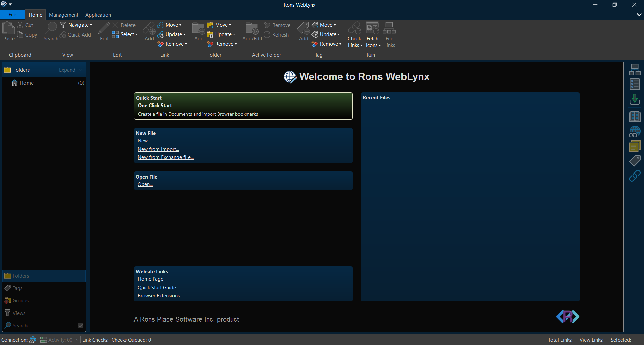Open the Select dropdown in Edit group
Viewport: 644px width, 345px height.
pyautogui.click(x=125, y=34)
